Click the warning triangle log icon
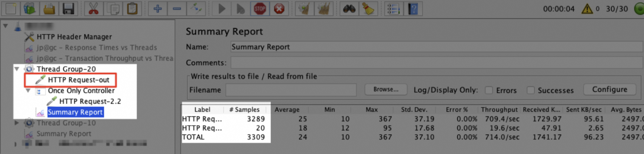 (587, 9)
